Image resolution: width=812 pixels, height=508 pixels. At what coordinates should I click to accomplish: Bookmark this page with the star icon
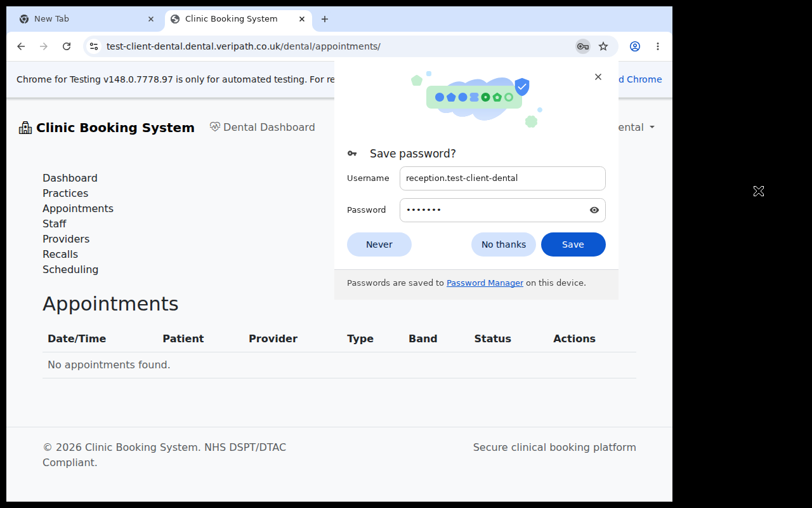click(x=603, y=46)
